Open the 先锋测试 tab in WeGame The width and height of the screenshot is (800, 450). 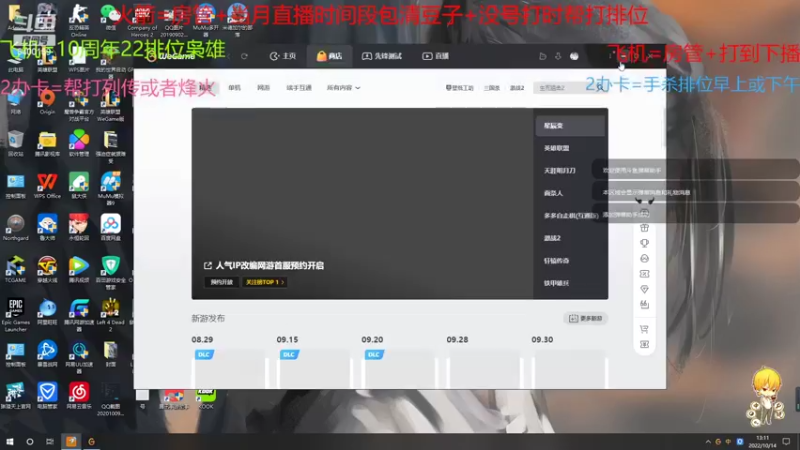(382, 56)
